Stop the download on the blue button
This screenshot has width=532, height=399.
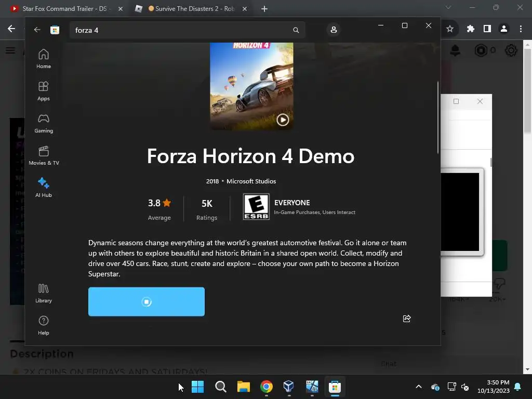[x=146, y=302]
